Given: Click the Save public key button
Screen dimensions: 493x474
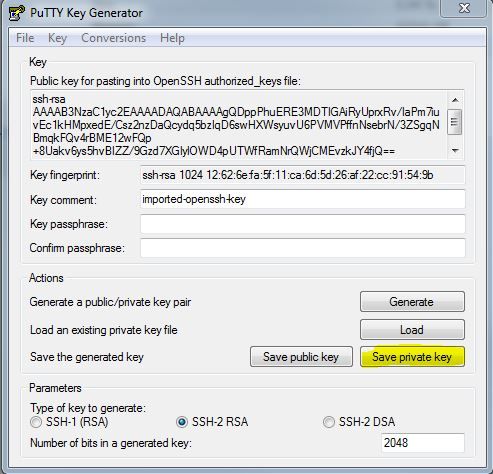Looking at the screenshot, I should pos(301,357).
